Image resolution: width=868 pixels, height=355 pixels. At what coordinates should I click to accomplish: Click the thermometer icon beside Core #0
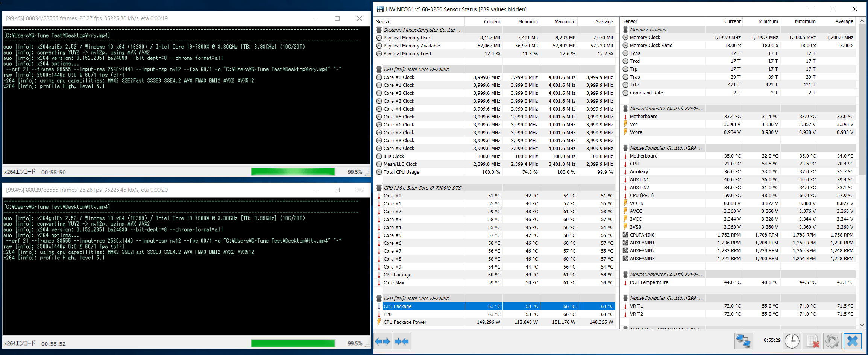click(379, 196)
